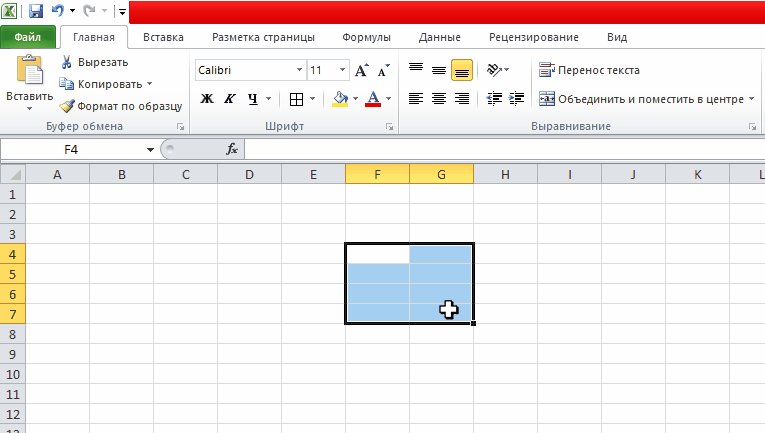The image size is (765, 433).
Task: Open the Формулы tab
Action: point(366,37)
